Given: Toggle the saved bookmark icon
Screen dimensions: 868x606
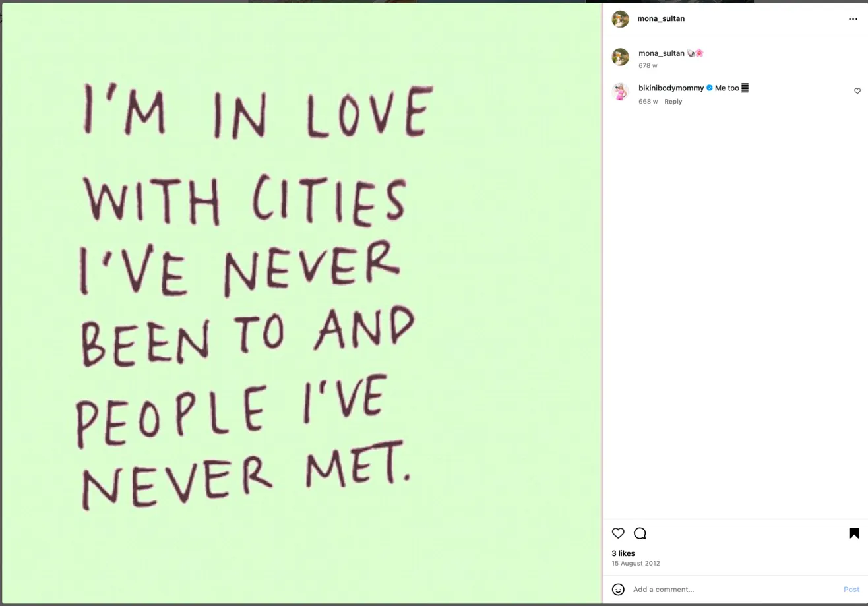Looking at the screenshot, I should click(x=853, y=533).
